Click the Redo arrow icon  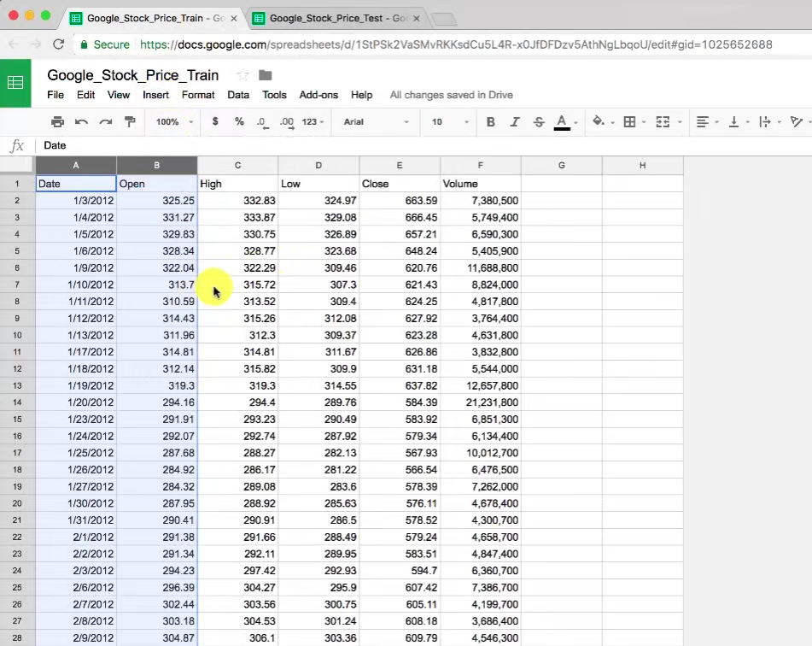106,122
